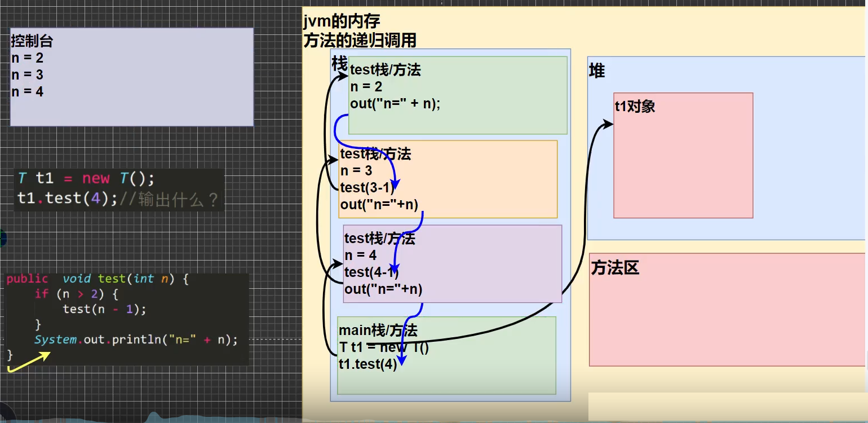Viewport: 868px width, 423px height.
Task: Select 'n = 3' in the orange stack frame
Action: click(356, 170)
